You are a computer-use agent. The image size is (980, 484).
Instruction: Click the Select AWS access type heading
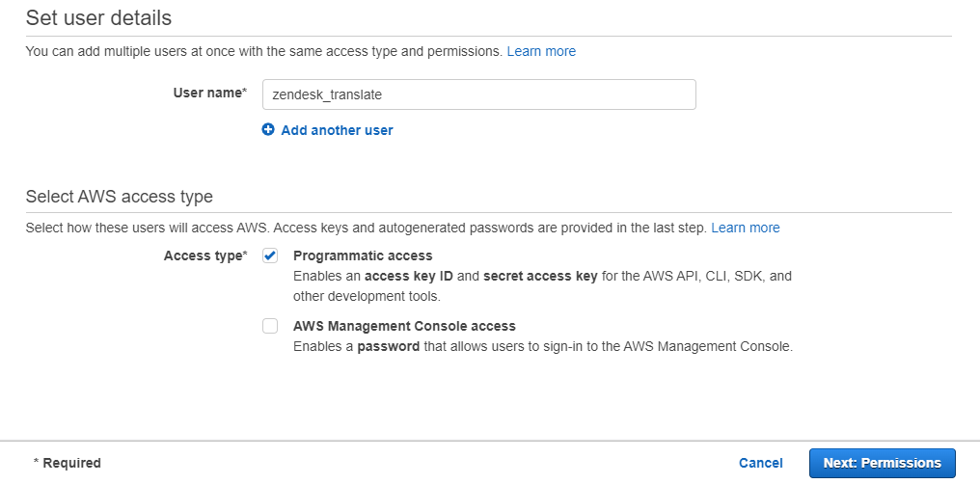pos(120,196)
